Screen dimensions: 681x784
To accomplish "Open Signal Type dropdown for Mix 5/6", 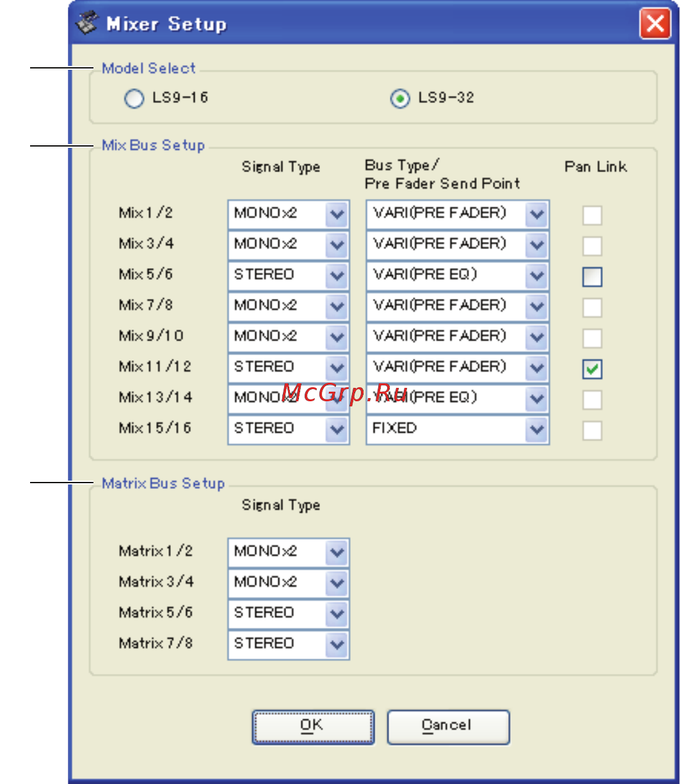I will click(x=289, y=276).
